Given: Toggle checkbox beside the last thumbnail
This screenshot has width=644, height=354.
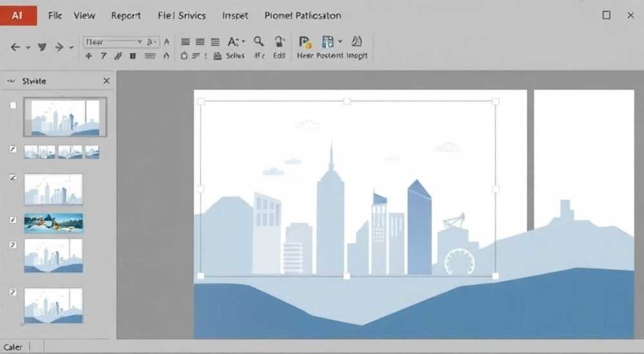Looking at the screenshot, I should pyautogui.click(x=13, y=292).
